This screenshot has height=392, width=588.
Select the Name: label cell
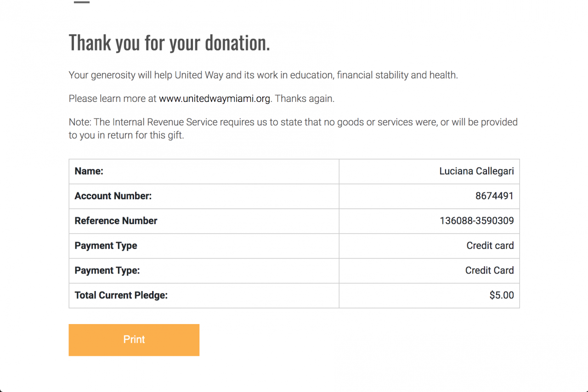pyautogui.click(x=89, y=171)
